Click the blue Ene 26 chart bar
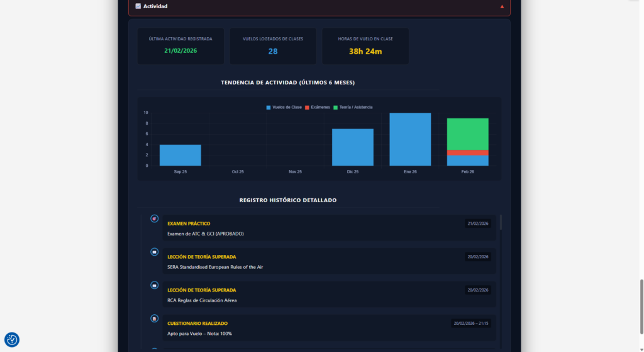This screenshot has height=352, width=644. (x=410, y=139)
